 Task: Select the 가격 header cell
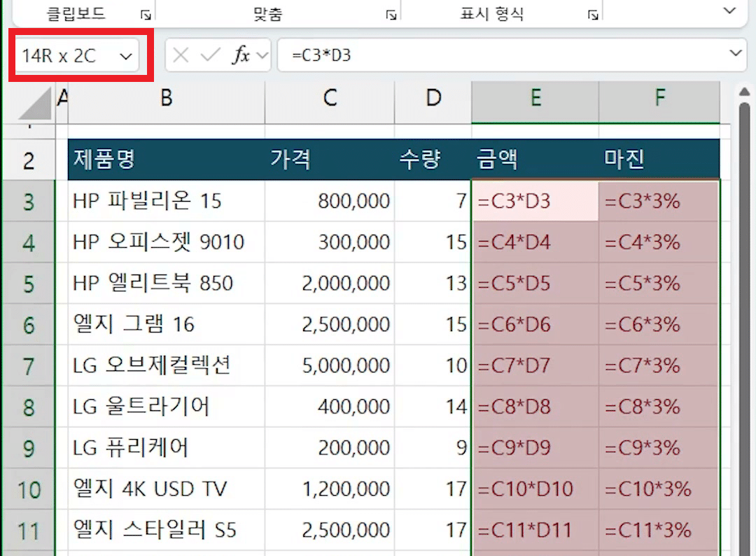pyautogui.click(x=330, y=160)
